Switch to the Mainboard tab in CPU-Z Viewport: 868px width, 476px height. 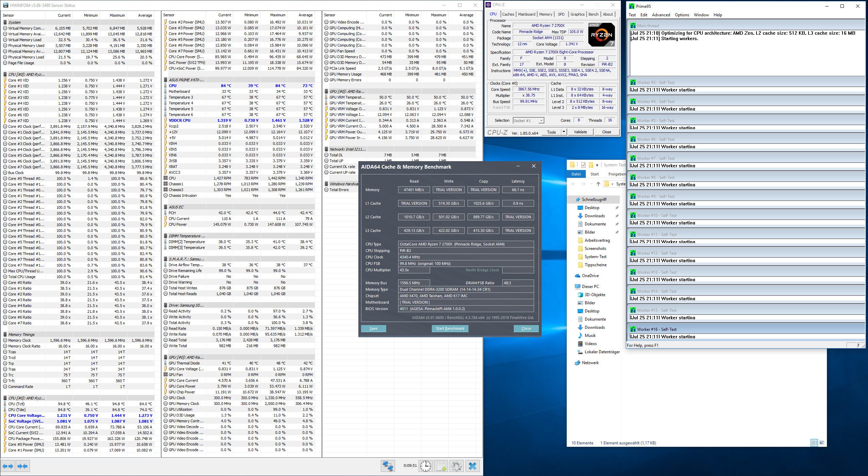pyautogui.click(x=527, y=14)
